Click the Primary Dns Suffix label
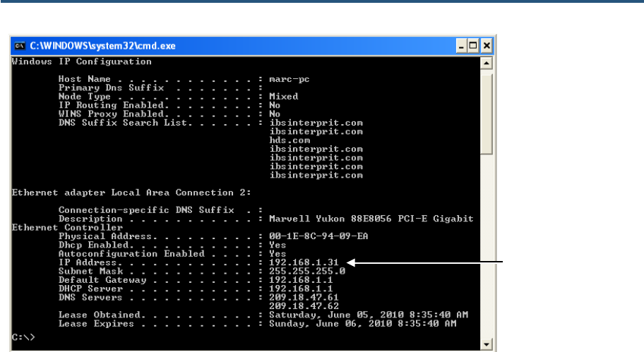Image resolution: width=644 pixels, height=352 pixels. tap(111, 87)
